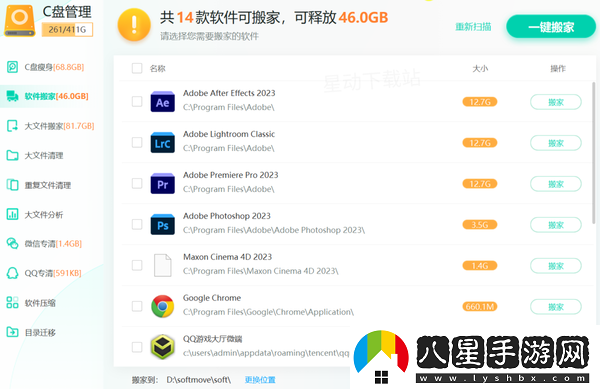Screen dimensions: 600x389
Task: Open the 大文件分析 chart icon
Action: click(x=12, y=214)
